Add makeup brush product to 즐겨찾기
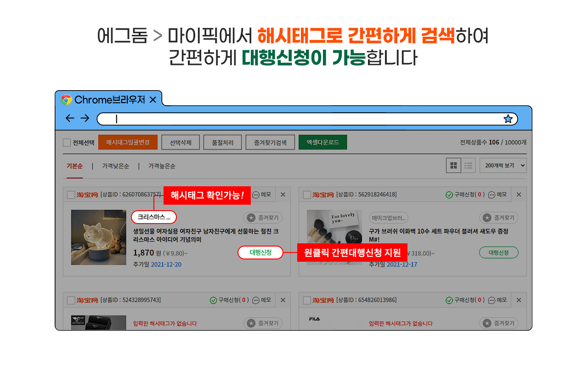 [x=499, y=218]
